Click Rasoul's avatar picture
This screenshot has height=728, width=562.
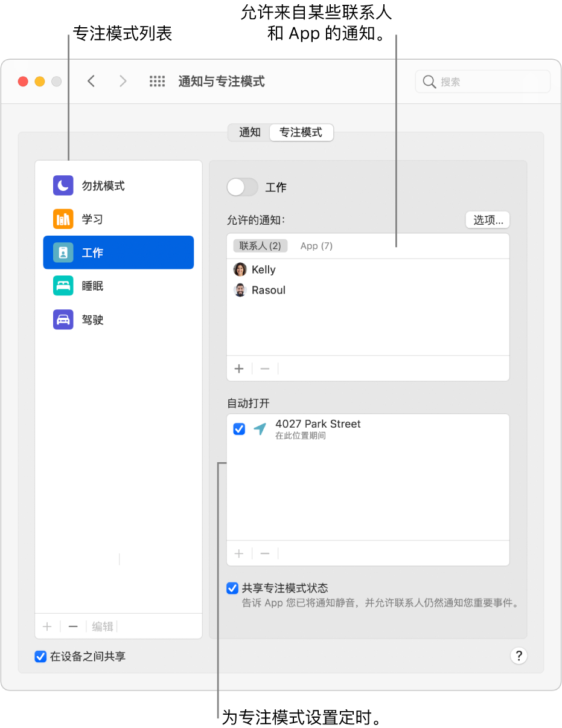(x=240, y=290)
